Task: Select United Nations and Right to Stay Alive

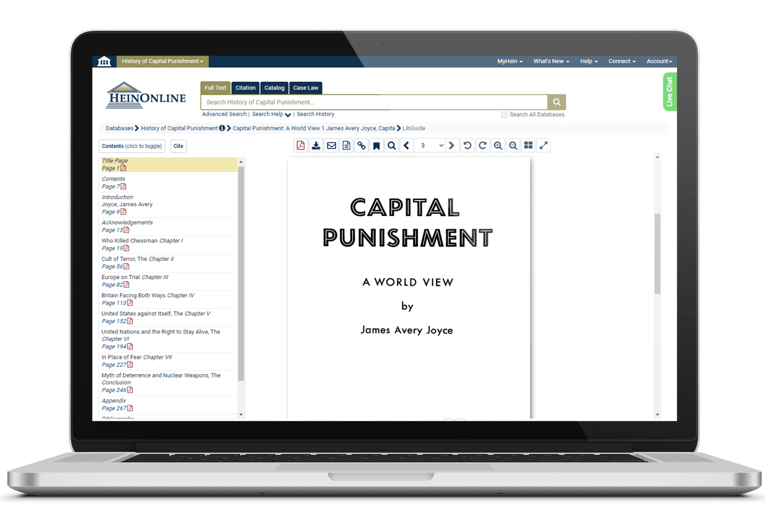Action: (x=161, y=335)
